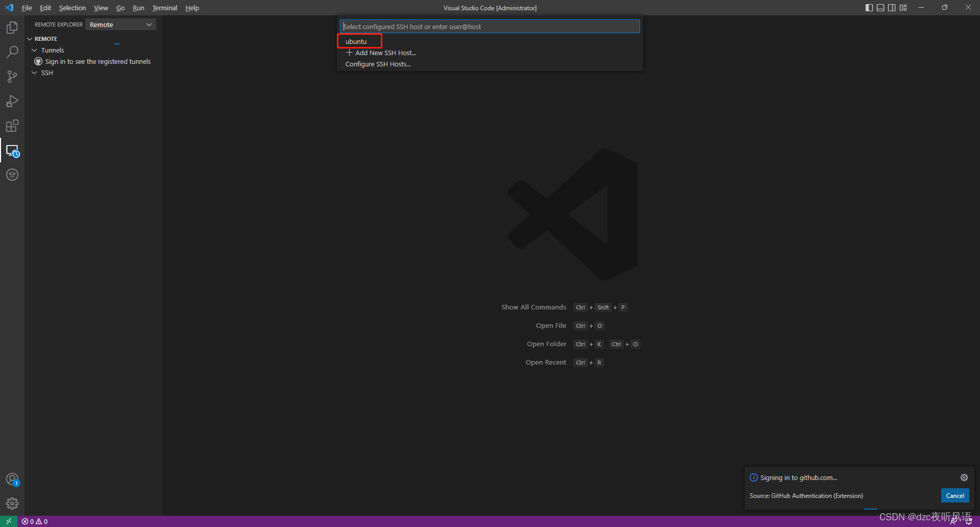Click the notification bell in the status bar
This screenshot has height=527, width=980.
coord(969,521)
